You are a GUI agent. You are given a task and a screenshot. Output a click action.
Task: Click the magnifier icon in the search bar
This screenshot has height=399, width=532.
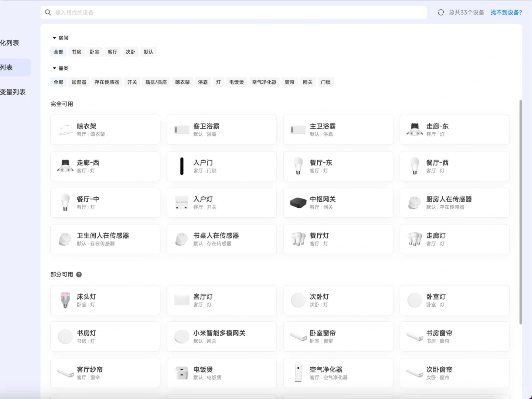click(48, 12)
